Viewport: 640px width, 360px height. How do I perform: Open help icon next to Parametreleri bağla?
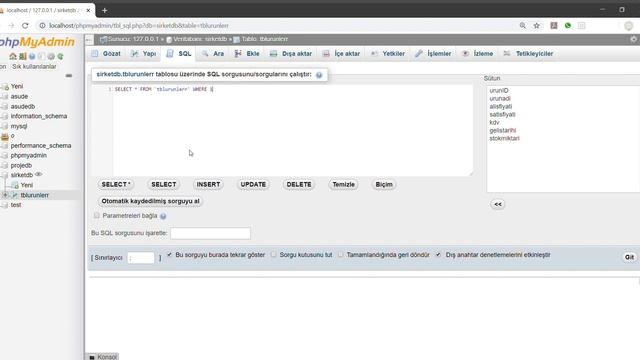click(x=163, y=216)
